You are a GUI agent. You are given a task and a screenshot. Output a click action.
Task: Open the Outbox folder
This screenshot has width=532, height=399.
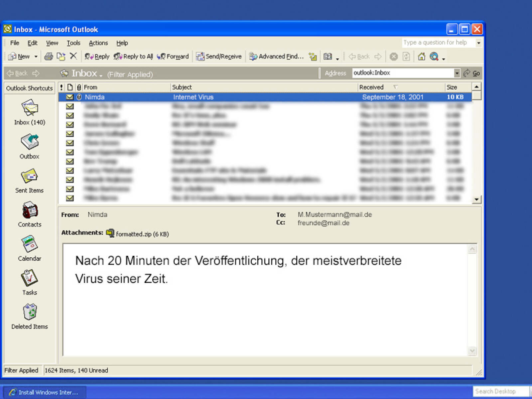29,146
